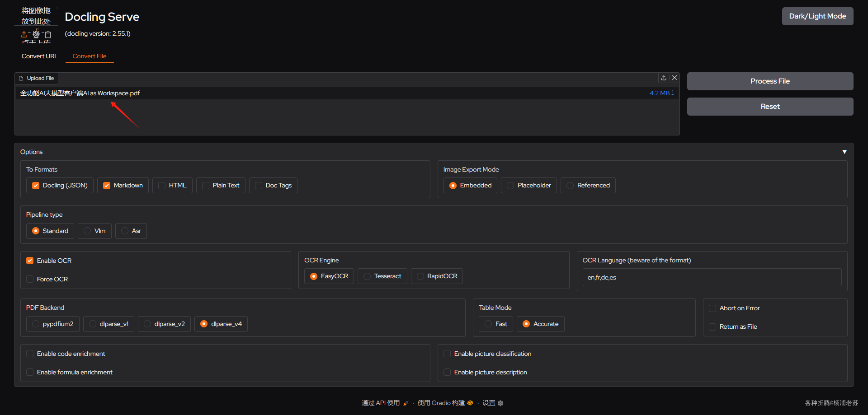Click the file icon on the Upload File label
The height and width of the screenshot is (415, 868).
(x=21, y=78)
